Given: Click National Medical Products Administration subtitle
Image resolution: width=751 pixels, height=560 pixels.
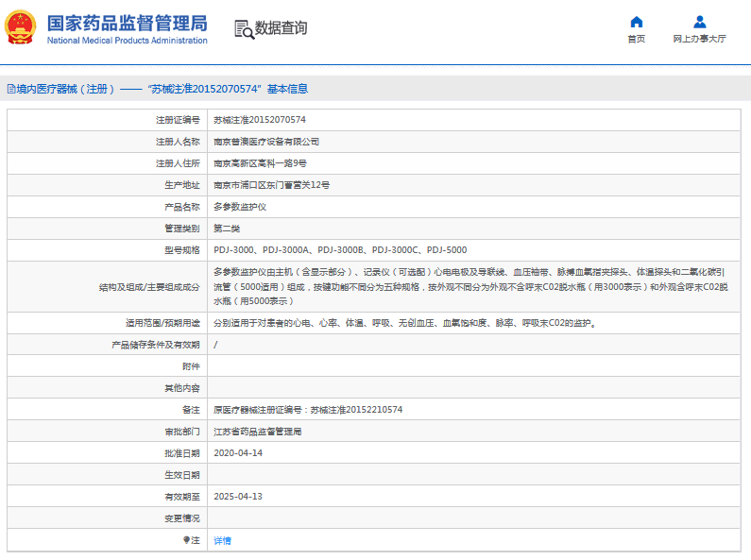Looking at the screenshot, I should [x=127, y=41].
